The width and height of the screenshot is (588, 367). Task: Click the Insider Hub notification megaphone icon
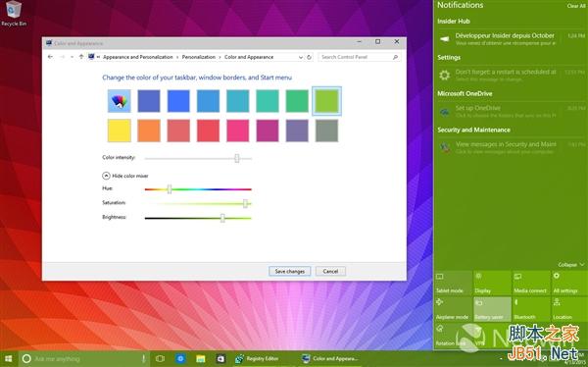(x=445, y=38)
